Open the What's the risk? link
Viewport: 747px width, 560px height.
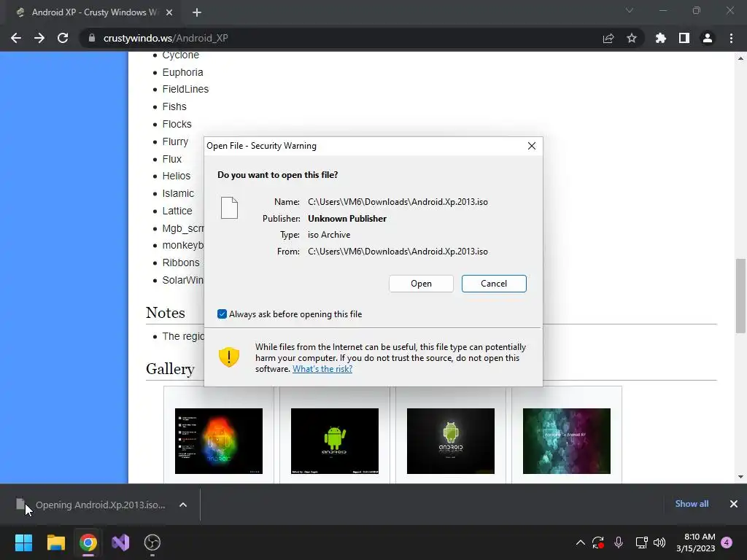[322, 369]
